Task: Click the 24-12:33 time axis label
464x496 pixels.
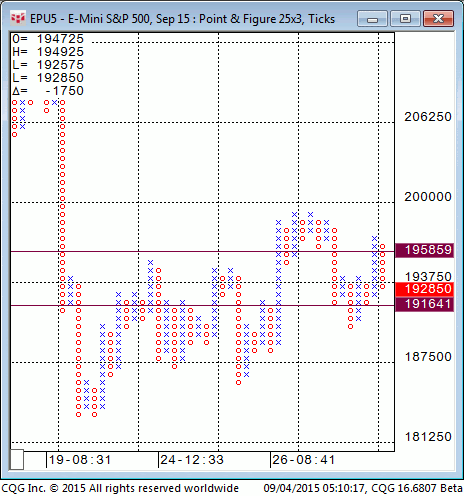Action: [192, 460]
